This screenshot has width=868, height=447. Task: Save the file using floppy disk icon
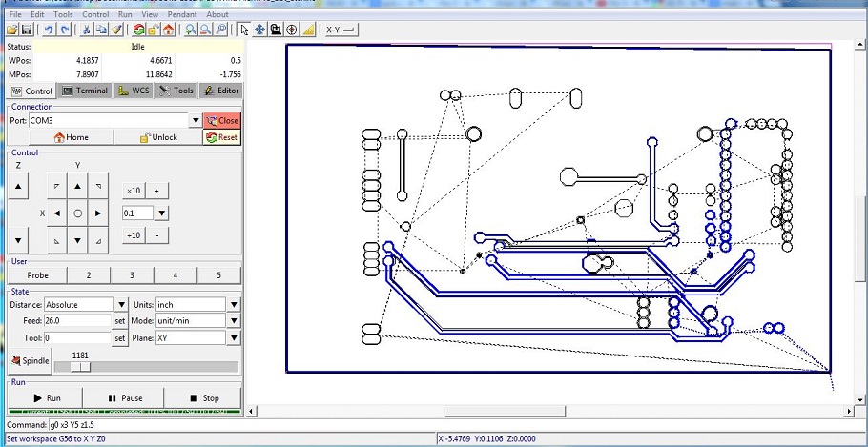click(26, 30)
